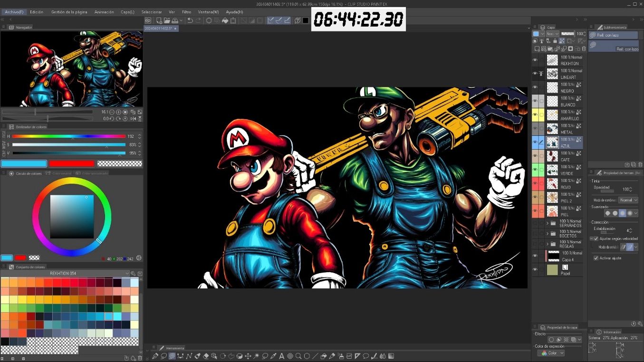Open the Clip Studio assist help icon
This screenshot has width=644, height=362.
[298, 20]
